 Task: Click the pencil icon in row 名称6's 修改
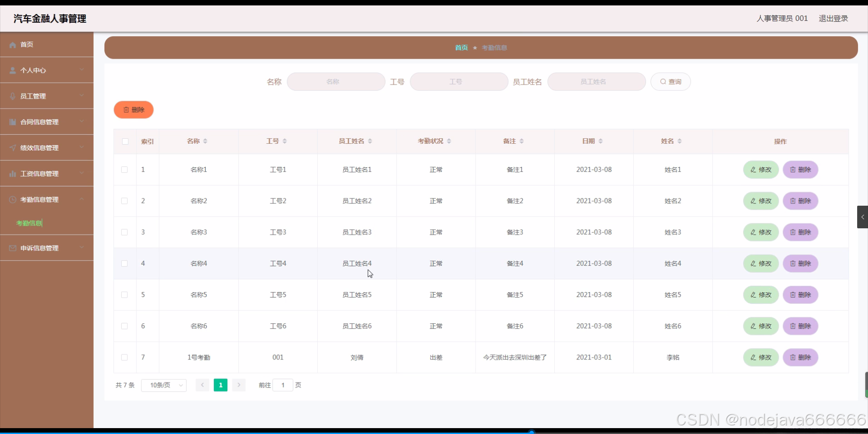753,326
